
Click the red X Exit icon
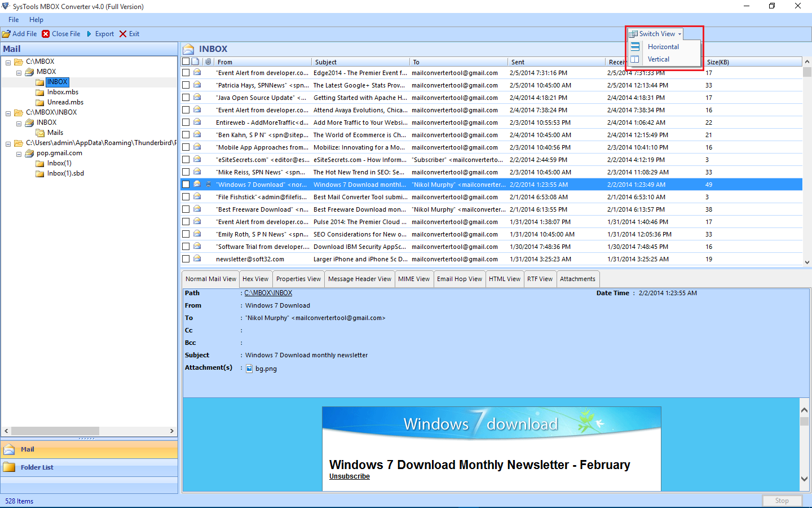pyautogui.click(x=123, y=34)
